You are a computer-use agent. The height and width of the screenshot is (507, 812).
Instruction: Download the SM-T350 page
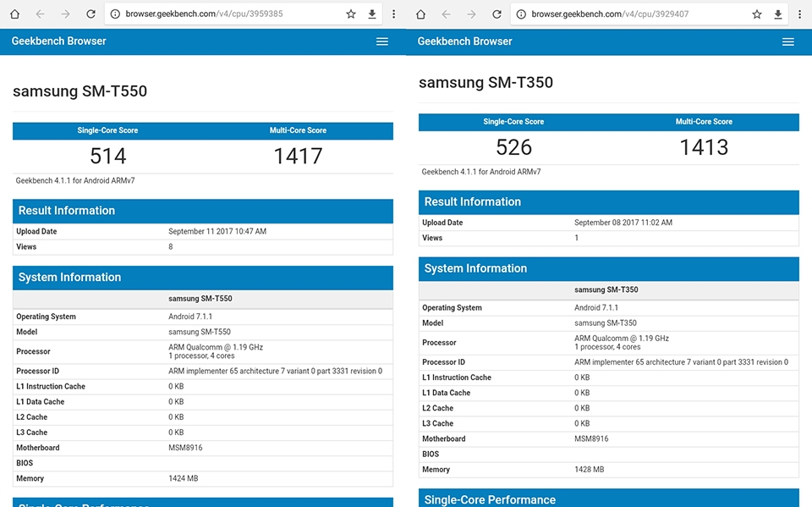[778, 14]
